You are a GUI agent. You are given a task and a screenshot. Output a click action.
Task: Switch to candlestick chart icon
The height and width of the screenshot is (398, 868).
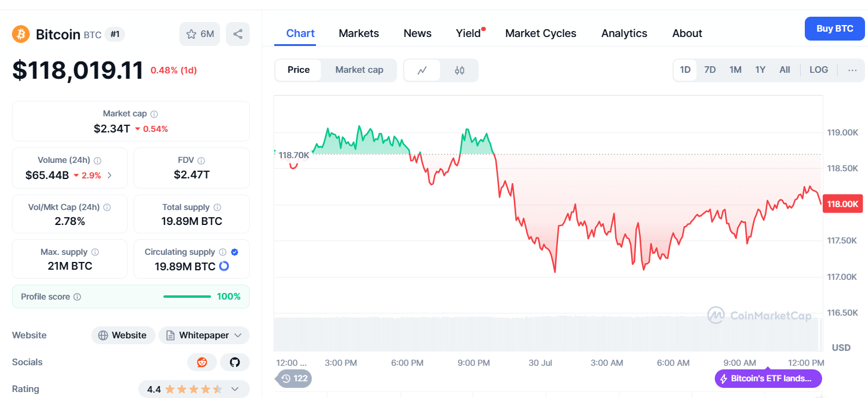pos(460,70)
